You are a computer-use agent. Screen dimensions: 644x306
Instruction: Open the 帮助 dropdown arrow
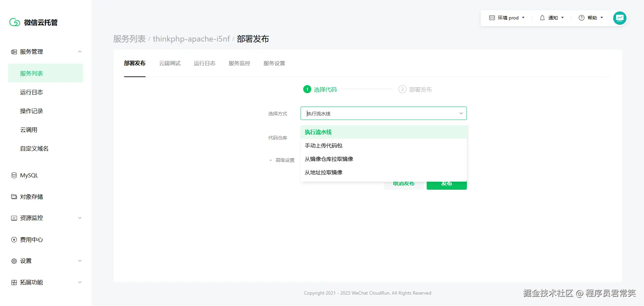click(x=602, y=18)
